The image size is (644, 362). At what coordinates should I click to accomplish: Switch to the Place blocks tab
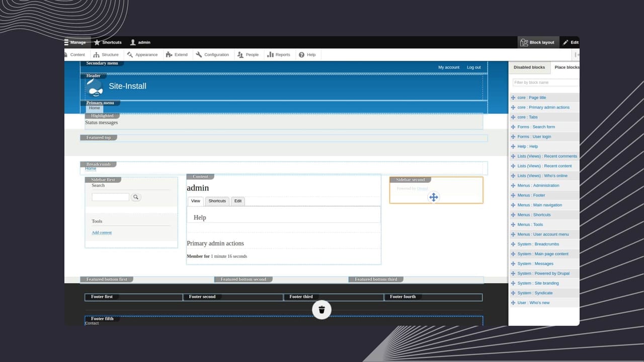point(567,67)
